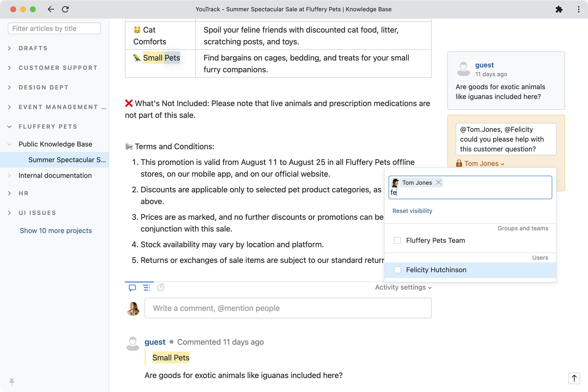Click the 'Terms and Conditions:' heading
The height and width of the screenshot is (392, 588).
(x=174, y=147)
